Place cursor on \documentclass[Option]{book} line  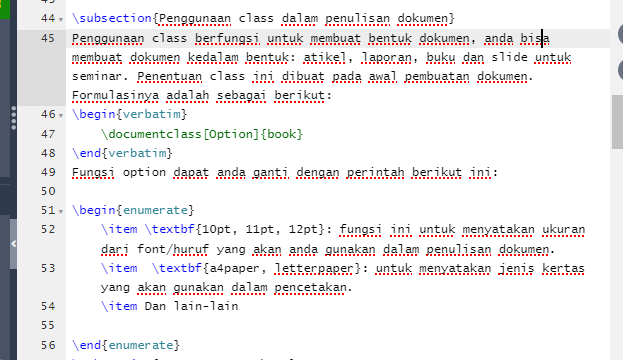pyautogui.click(x=202, y=134)
